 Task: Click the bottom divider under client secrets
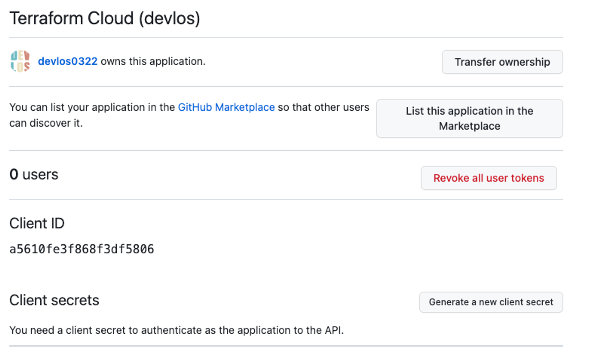(x=286, y=346)
